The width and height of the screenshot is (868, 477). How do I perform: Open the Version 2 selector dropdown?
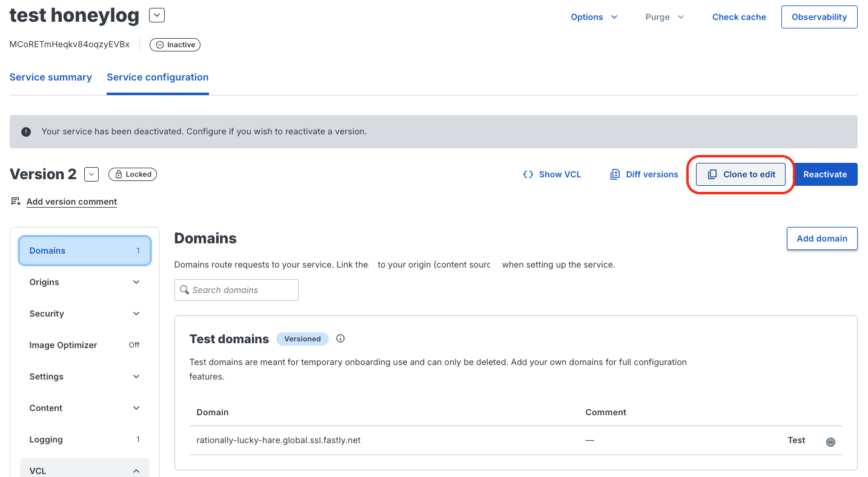pos(91,174)
